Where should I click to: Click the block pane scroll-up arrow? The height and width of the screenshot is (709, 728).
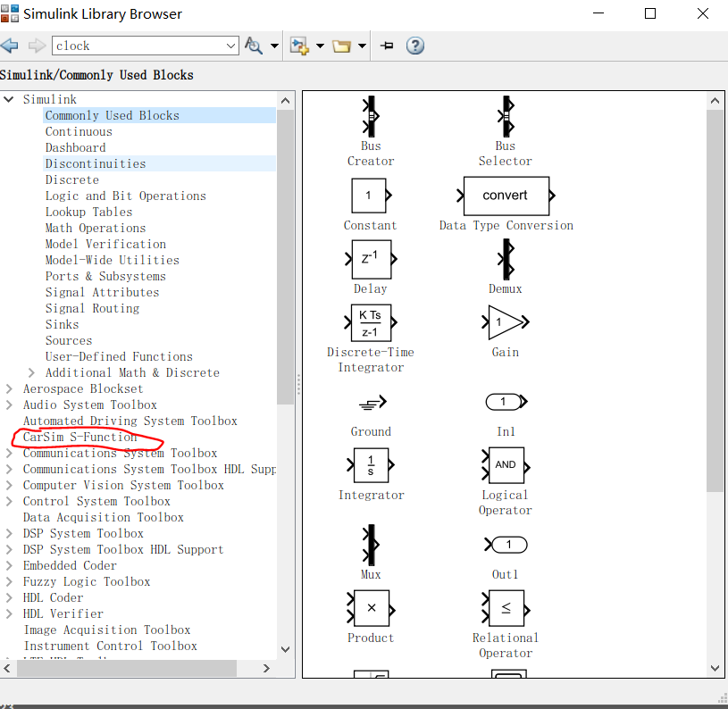pos(715,100)
